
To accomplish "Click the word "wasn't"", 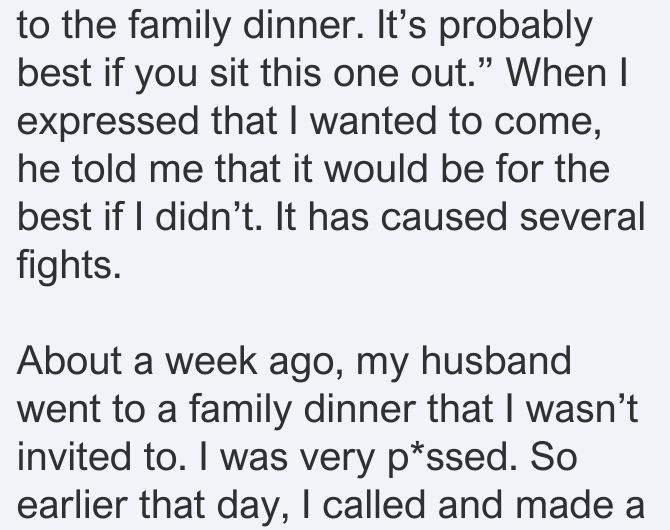I will 582,409.
